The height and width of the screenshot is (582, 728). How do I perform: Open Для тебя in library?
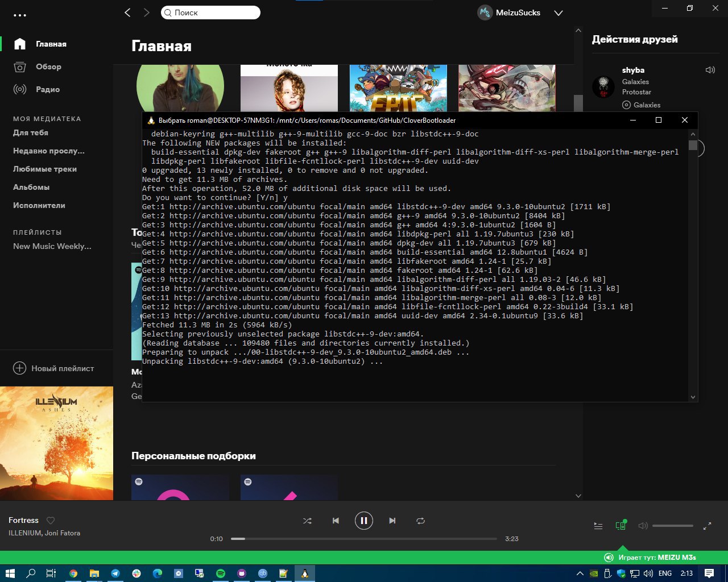31,132
